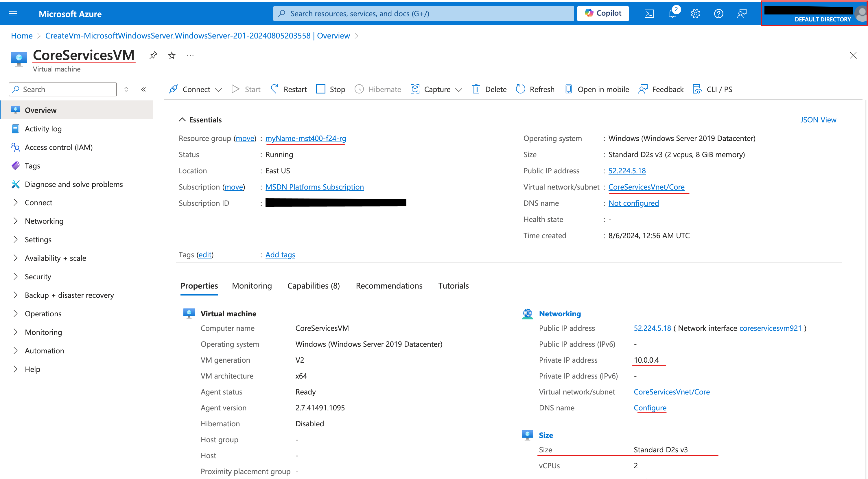868x479 pixels.
Task: Open resource group myName-mst400-f24-rg
Action: 306,139
